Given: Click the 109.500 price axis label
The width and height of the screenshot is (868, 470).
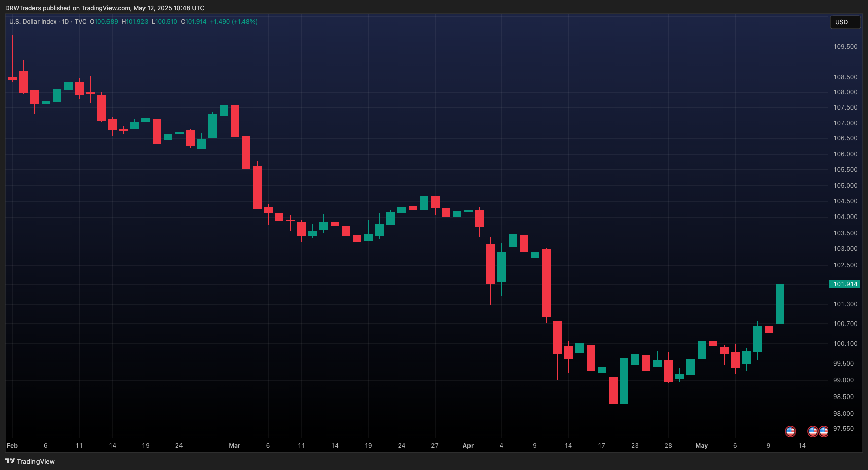Looking at the screenshot, I should (x=845, y=47).
